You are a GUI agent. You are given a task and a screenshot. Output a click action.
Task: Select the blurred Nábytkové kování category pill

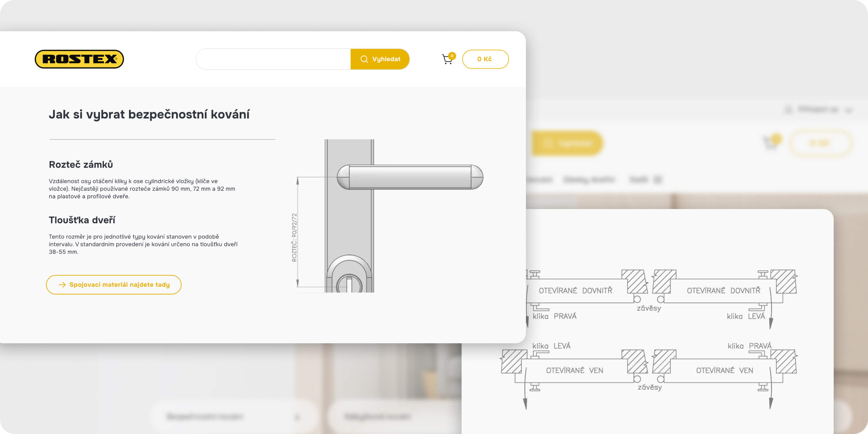[x=377, y=417]
